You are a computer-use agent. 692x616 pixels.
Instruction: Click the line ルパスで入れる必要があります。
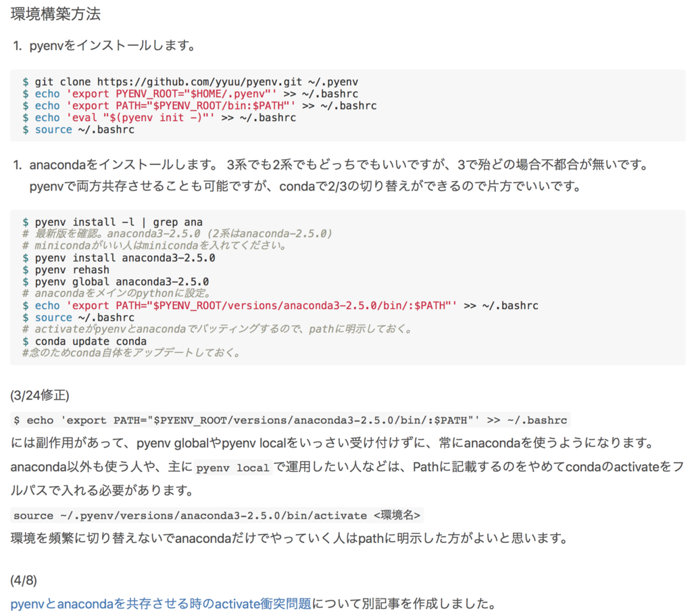click(x=103, y=491)
